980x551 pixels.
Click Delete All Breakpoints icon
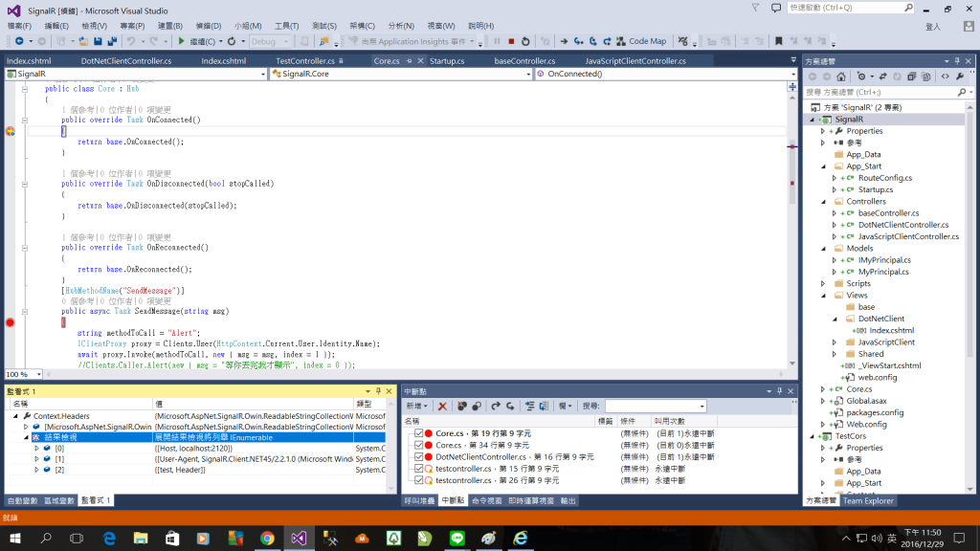462,406
